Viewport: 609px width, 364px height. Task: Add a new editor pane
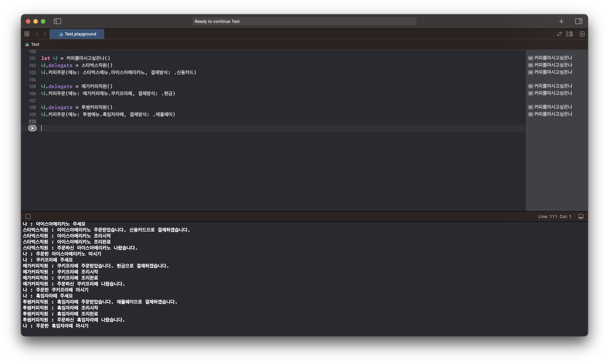(582, 34)
